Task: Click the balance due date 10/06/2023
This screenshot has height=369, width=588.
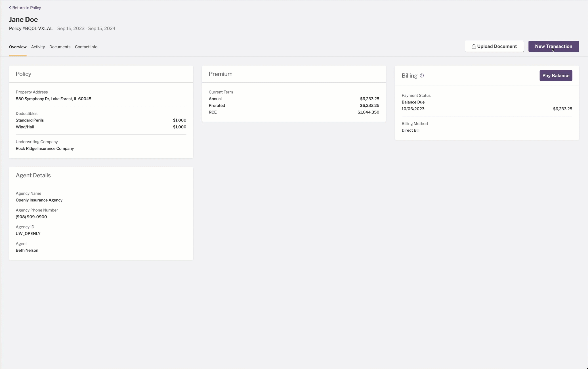Action: coord(413,109)
